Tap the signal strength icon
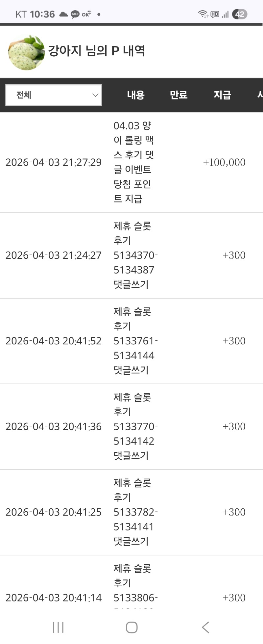 [x=225, y=14]
